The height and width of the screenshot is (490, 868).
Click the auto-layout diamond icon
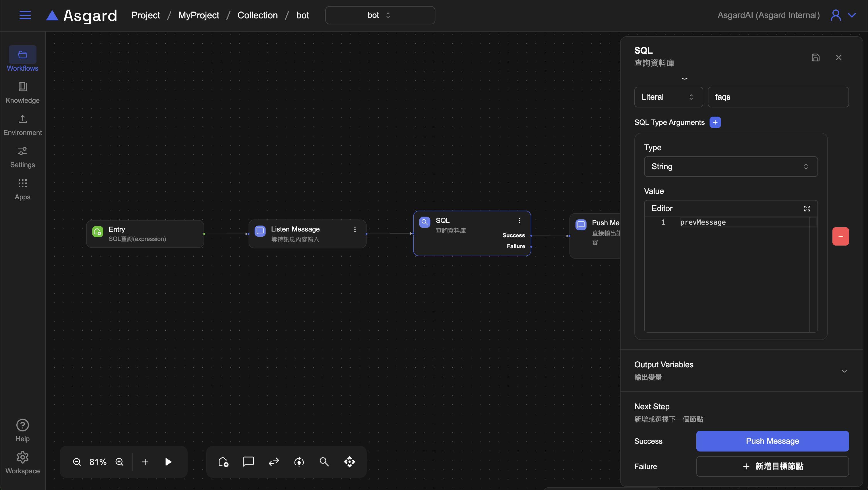pyautogui.click(x=349, y=462)
